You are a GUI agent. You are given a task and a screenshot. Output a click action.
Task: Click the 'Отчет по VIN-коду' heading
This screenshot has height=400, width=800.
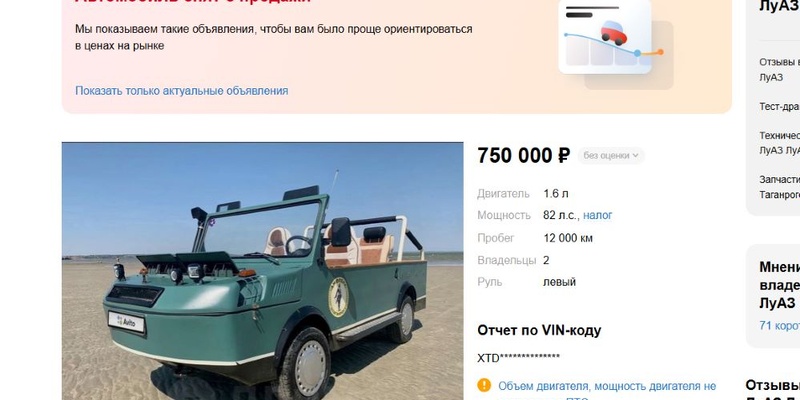[x=539, y=331]
